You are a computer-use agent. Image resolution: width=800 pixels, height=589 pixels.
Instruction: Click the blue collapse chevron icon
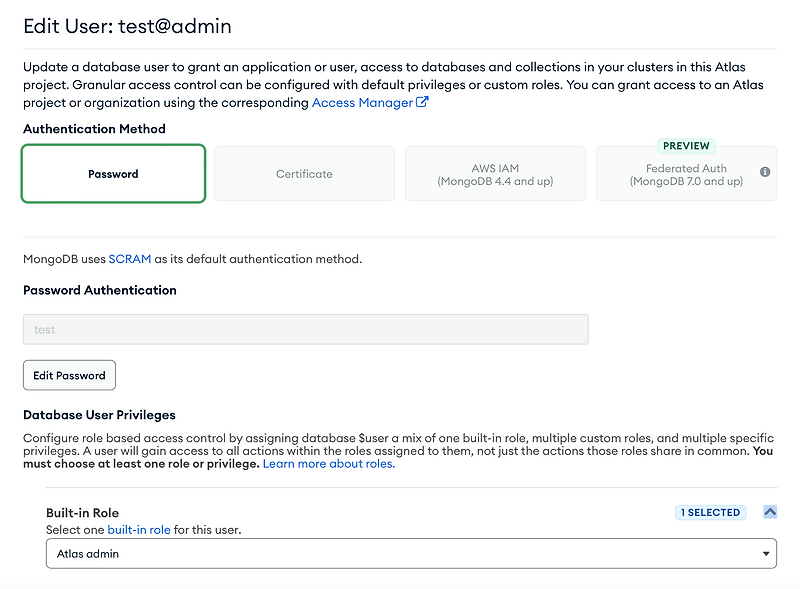pos(769,511)
